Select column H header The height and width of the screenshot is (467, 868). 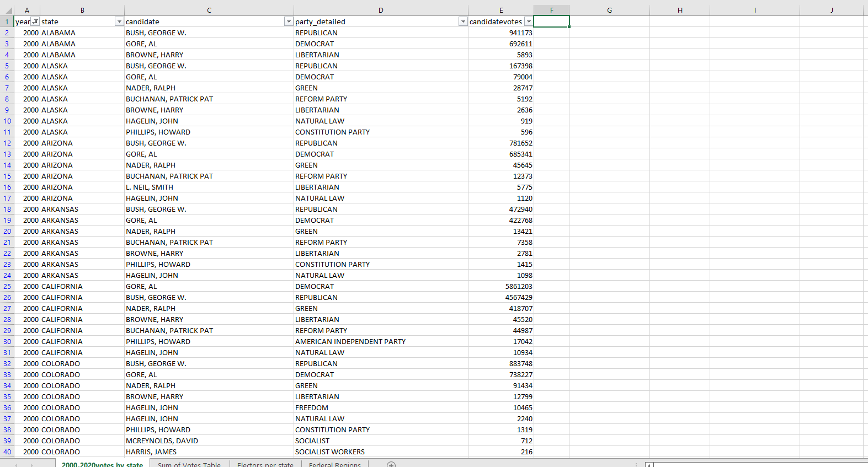[x=680, y=10]
